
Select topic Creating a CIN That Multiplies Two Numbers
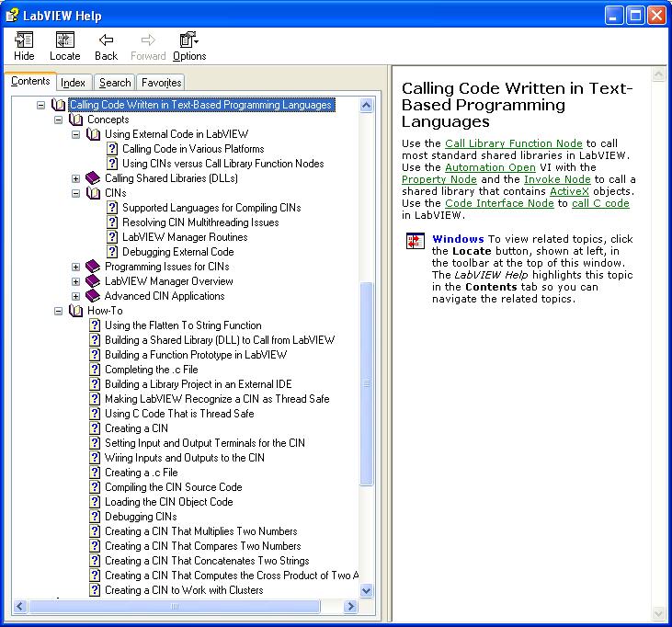[201, 531]
